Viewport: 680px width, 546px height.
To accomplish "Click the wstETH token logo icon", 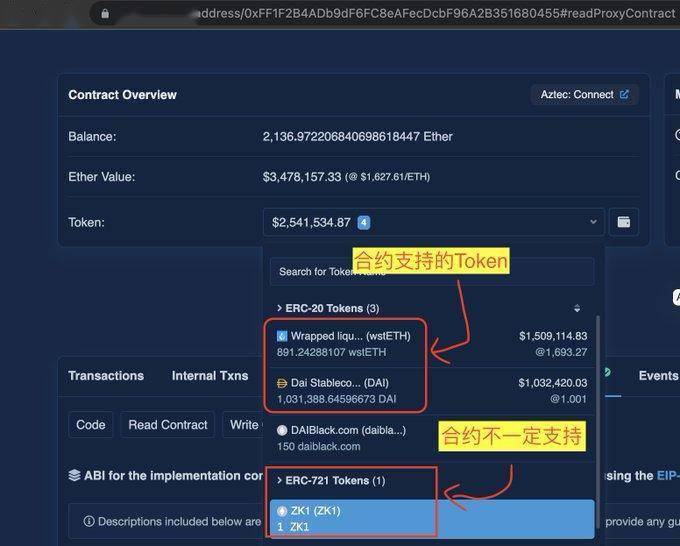I will pos(282,336).
